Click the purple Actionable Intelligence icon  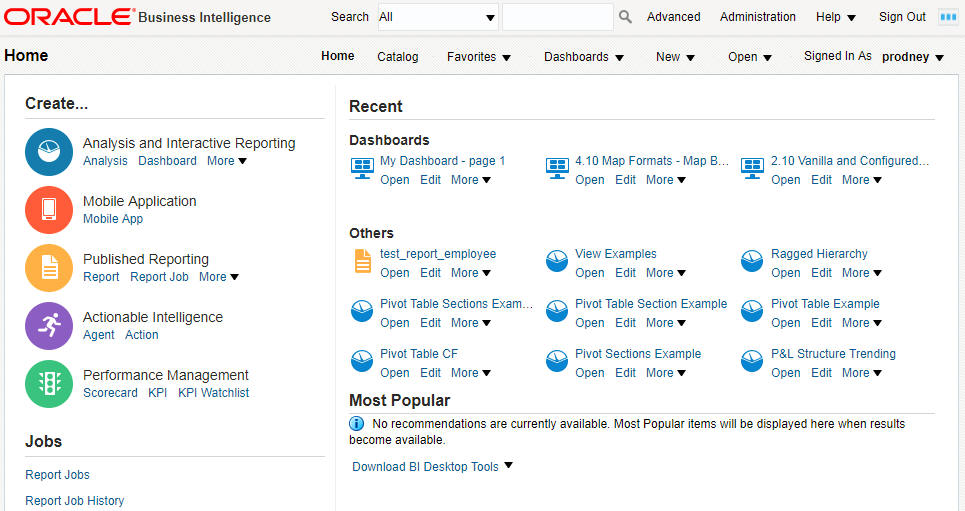pos(49,326)
